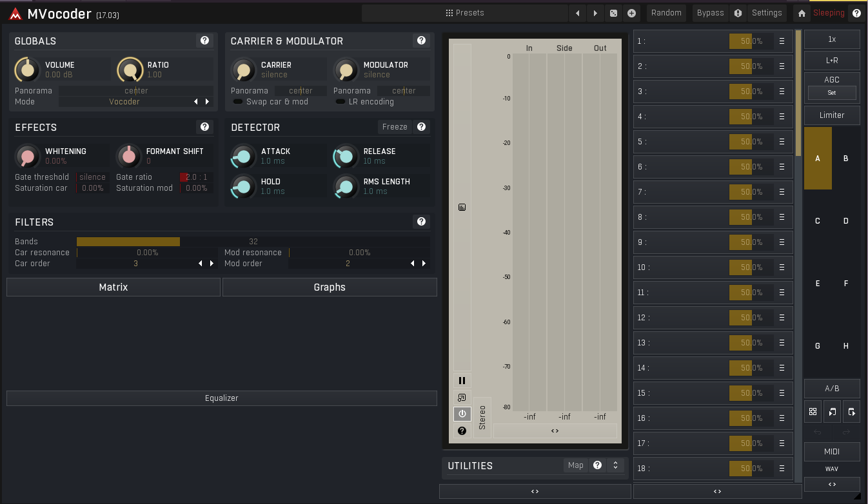This screenshot has height=504, width=868.
Task: Decrease Car order with left arrow
Action: click(x=201, y=264)
